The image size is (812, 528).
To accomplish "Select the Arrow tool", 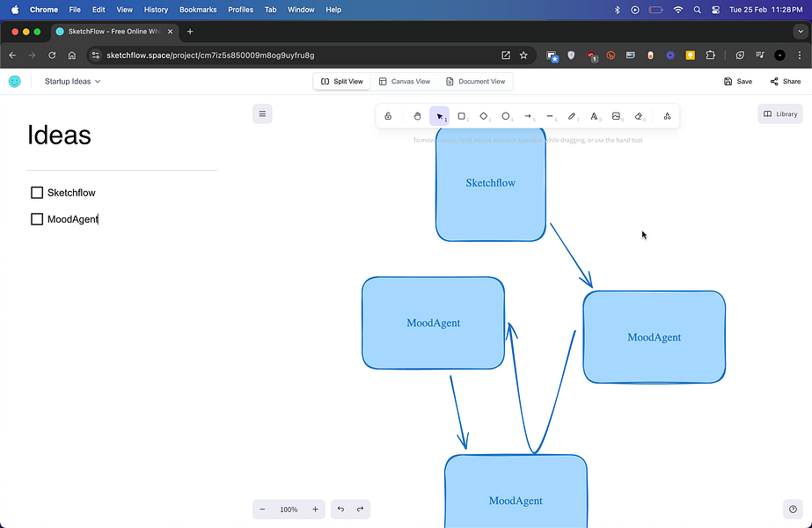I will coord(528,116).
